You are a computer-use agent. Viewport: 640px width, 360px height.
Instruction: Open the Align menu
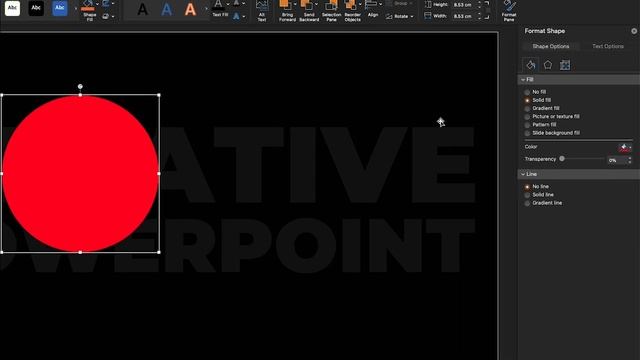pos(373,9)
